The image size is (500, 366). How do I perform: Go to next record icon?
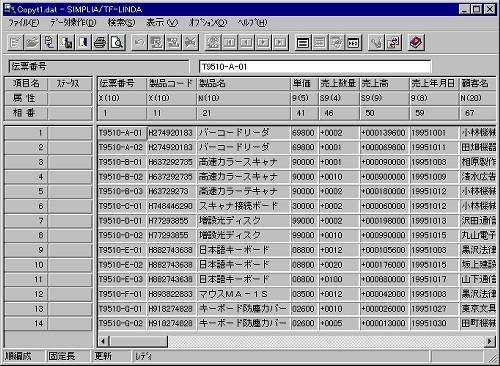pyautogui.click(x=263, y=42)
